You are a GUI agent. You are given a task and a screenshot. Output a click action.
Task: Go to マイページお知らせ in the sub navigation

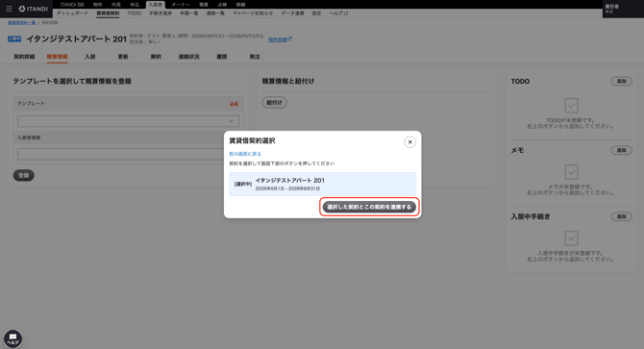(253, 13)
